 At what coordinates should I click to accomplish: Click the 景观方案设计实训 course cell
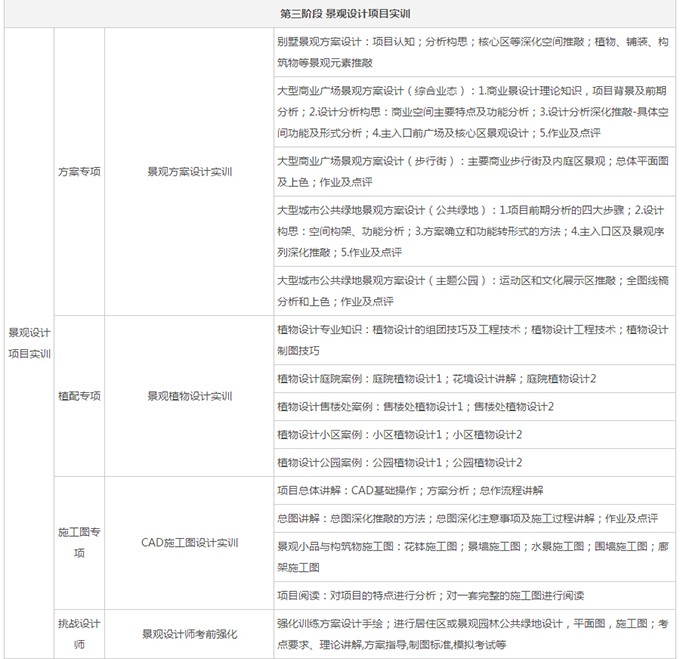[x=188, y=171]
